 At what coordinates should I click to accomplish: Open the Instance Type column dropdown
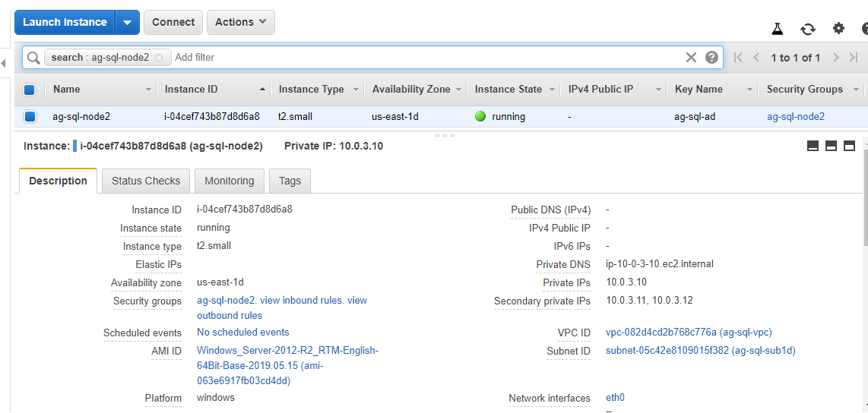coord(356,90)
